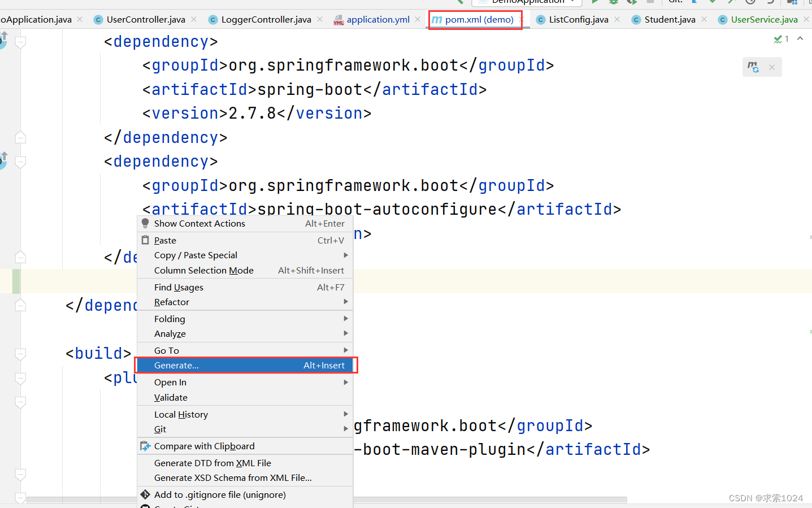The image size is (812, 508).
Task: Click spring-boot-autoconfigure artifactId text
Action: coord(377,210)
